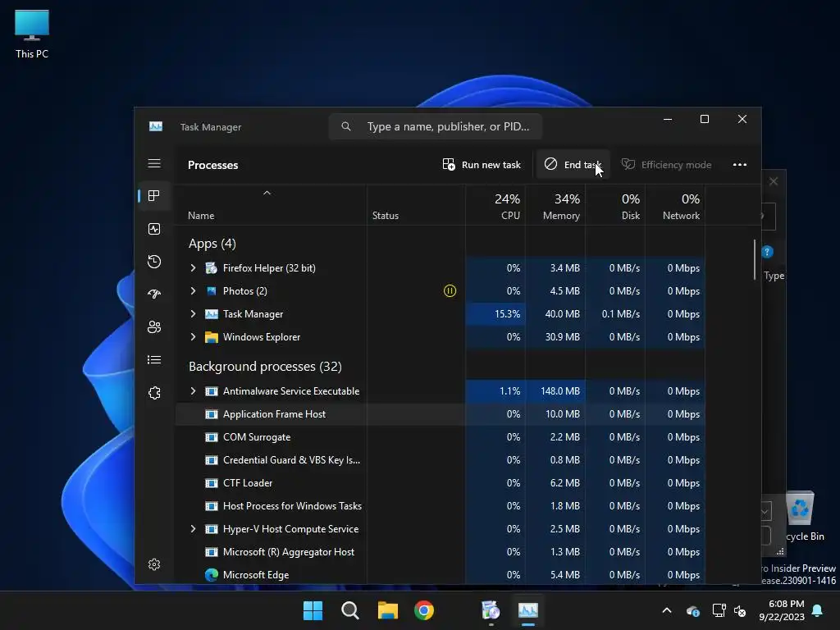Image resolution: width=840 pixels, height=630 pixels.
Task: Click the Task Manager title bar app icon
Action: tap(156, 126)
